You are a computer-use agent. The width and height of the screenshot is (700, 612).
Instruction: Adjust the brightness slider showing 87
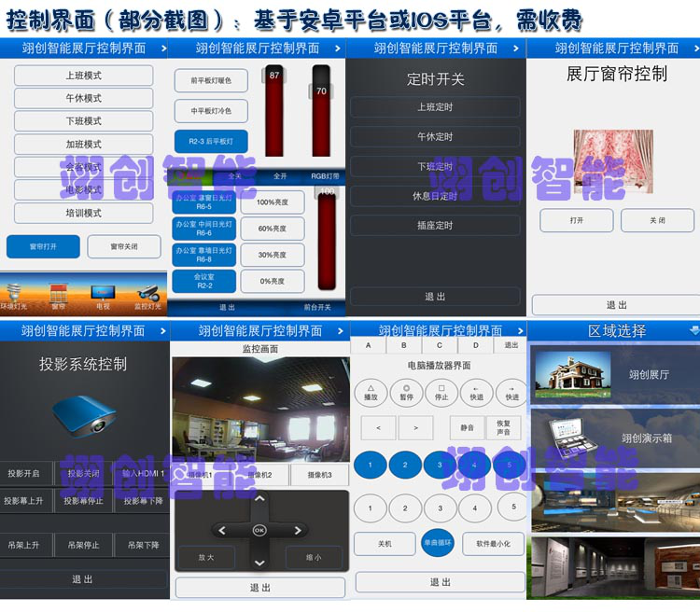click(274, 111)
